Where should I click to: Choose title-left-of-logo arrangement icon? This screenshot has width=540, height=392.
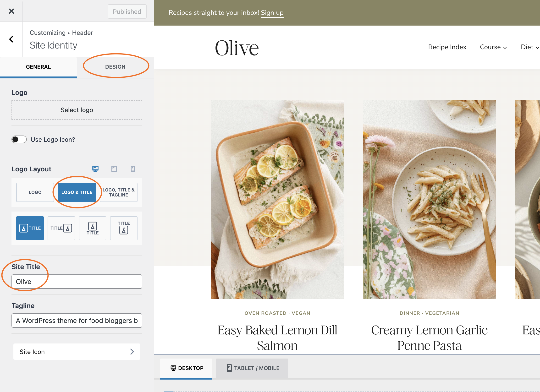click(61, 228)
